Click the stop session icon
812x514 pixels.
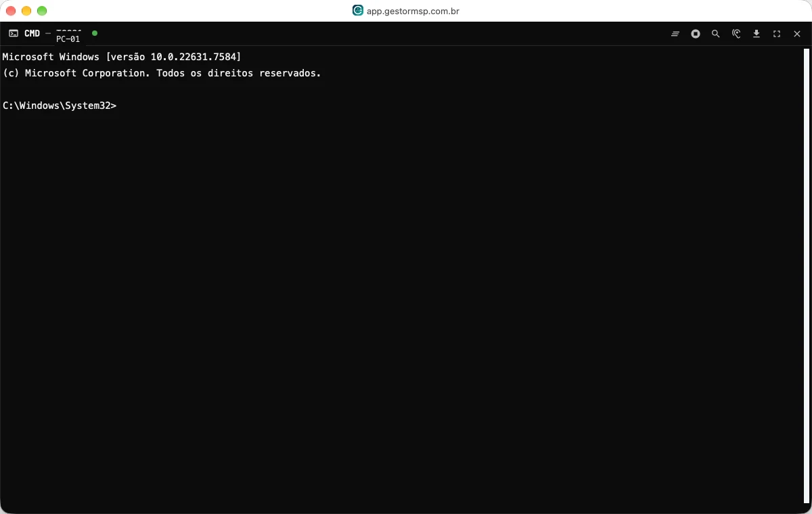(x=695, y=34)
